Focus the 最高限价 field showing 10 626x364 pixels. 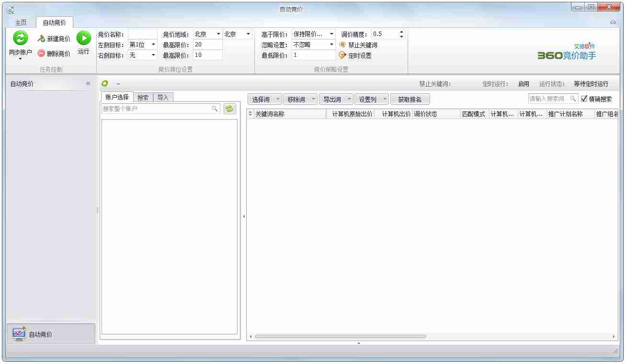pos(208,55)
